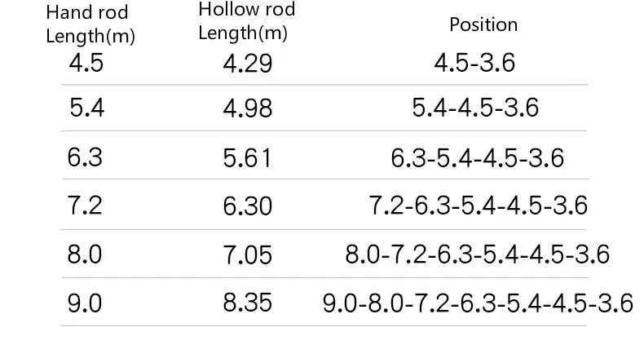
Task: Select hollow rod value 5.61
Action: (x=247, y=158)
